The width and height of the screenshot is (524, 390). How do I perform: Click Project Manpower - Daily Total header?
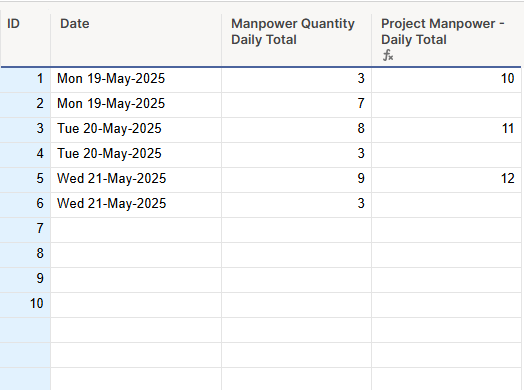446,39
